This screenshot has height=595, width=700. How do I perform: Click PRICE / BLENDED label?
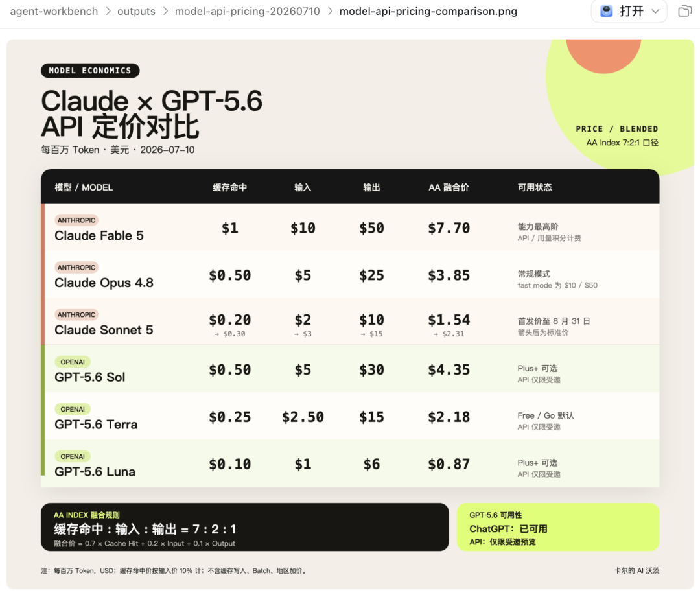[x=616, y=129]
